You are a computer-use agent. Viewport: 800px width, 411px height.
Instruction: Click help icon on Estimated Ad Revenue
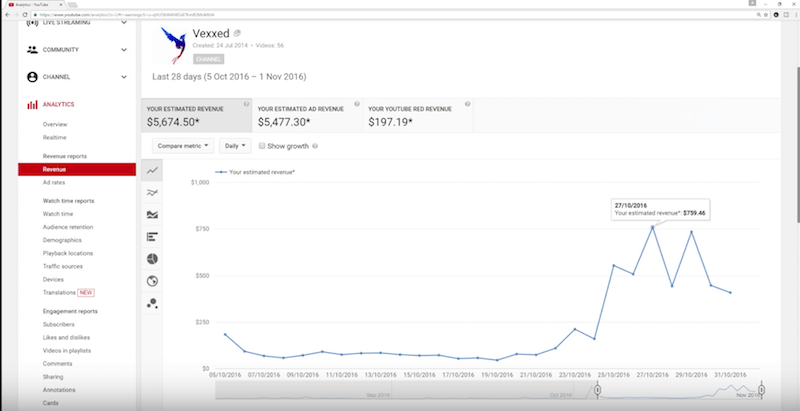pos(357,104)
